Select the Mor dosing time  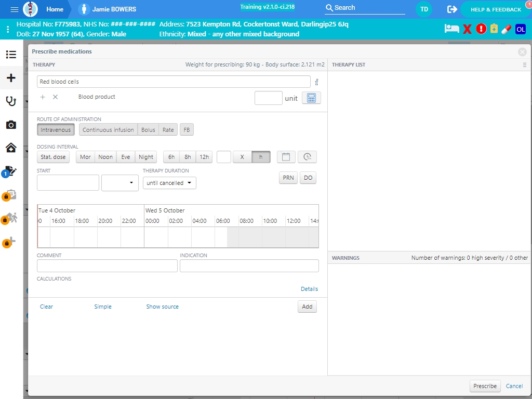coord(86,157)
